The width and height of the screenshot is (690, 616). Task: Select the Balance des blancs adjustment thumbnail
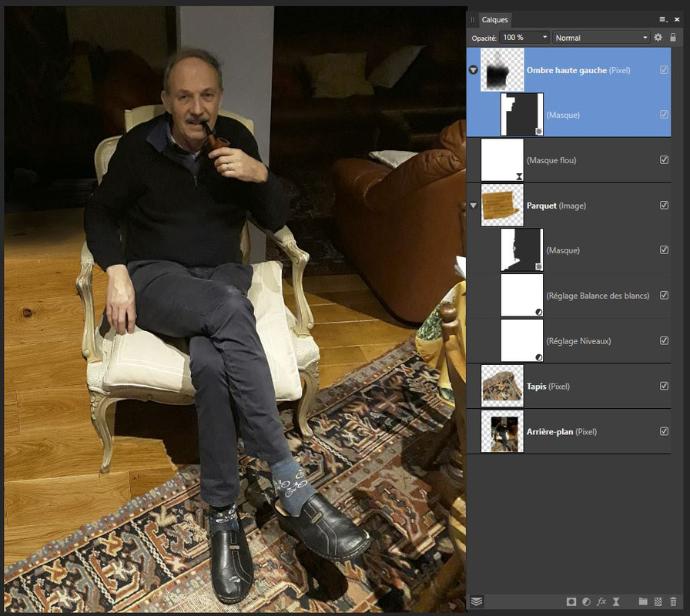coord(522,295)
